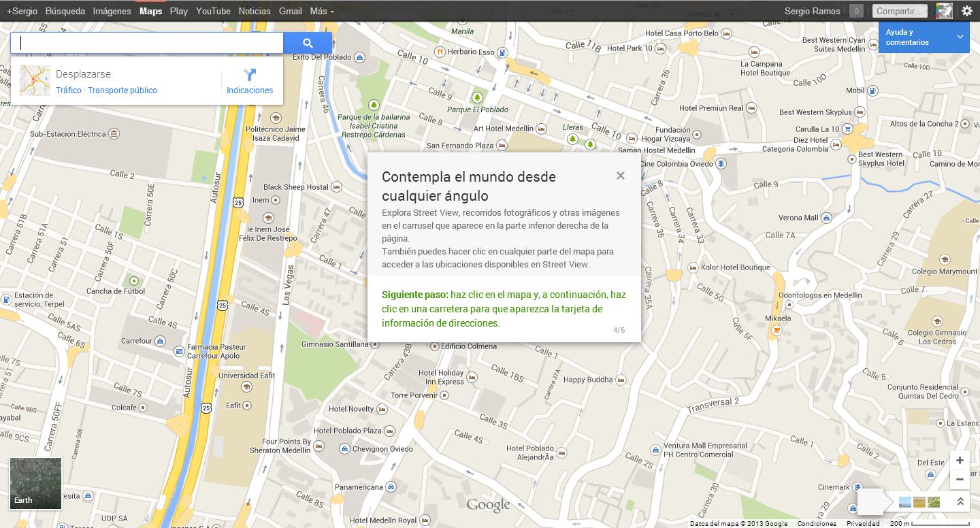
Task: Click Mikaela café orange cup icon
Action: pos(777,330)
